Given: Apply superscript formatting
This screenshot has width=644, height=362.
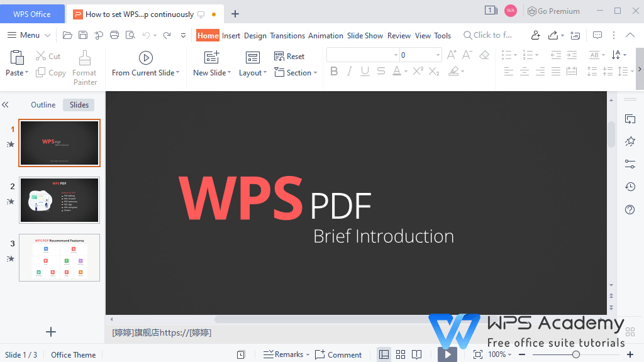Looking at the screenshot, I should [x=418, y=71].
